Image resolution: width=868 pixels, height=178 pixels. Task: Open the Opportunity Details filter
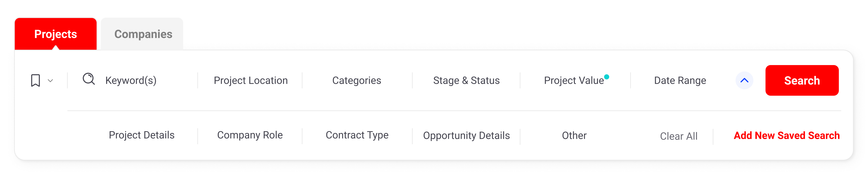point(466,135)
